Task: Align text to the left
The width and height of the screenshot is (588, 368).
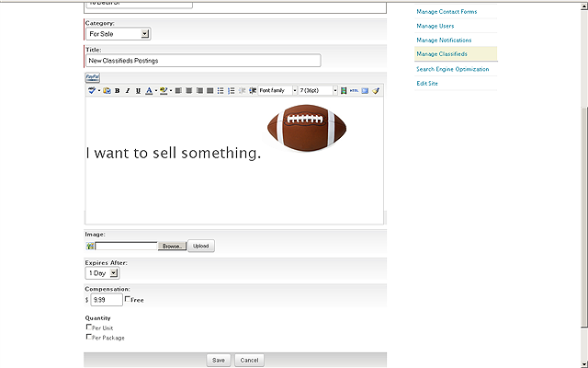Action: click(x=178, y=91)
